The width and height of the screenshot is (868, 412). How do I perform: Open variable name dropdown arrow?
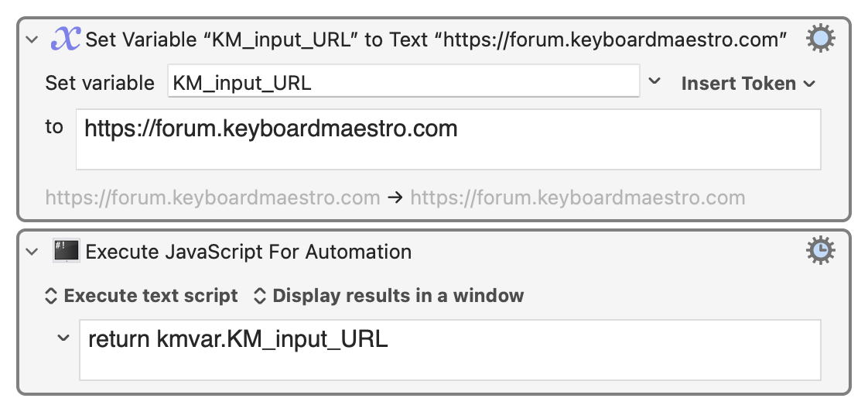[x=654, y=81]
